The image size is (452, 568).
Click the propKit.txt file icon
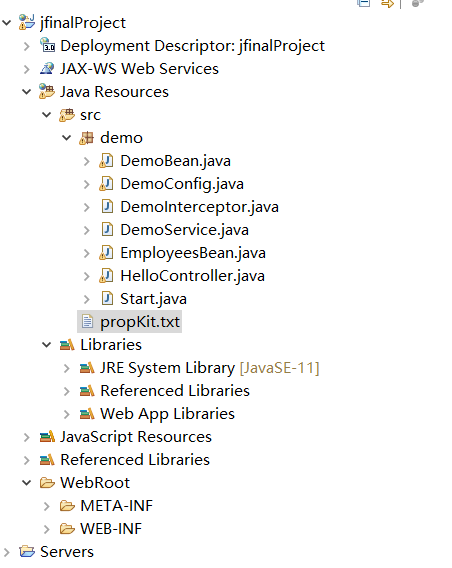tap(87, 321)
